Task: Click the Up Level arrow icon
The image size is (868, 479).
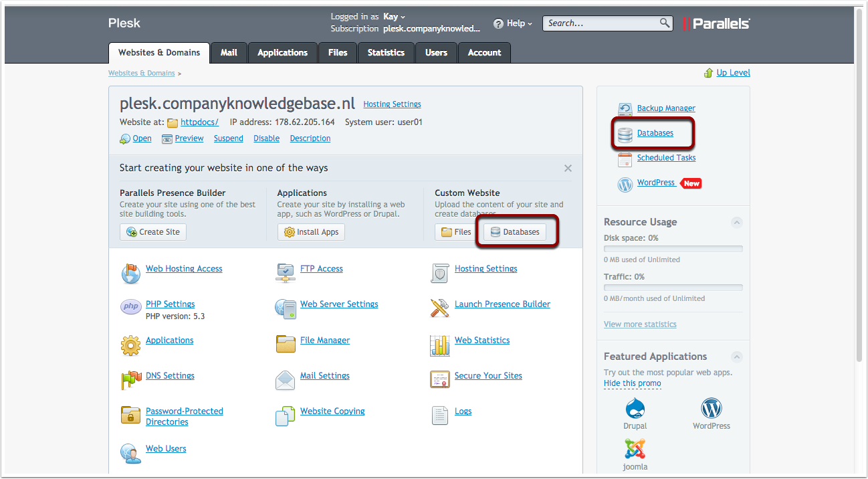Action: pyautogui.click(x=708, y=73)
